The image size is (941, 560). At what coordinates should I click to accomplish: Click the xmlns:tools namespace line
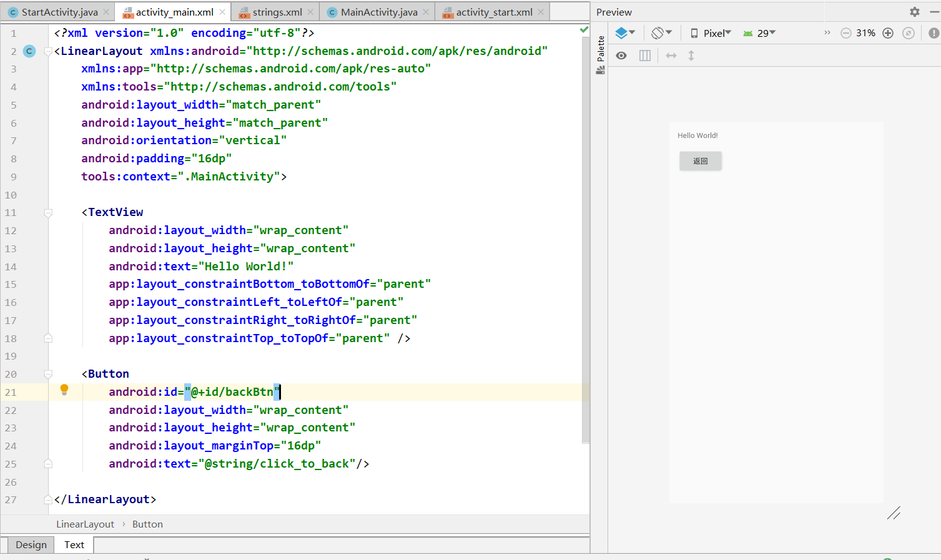click(x=239, y=87)
